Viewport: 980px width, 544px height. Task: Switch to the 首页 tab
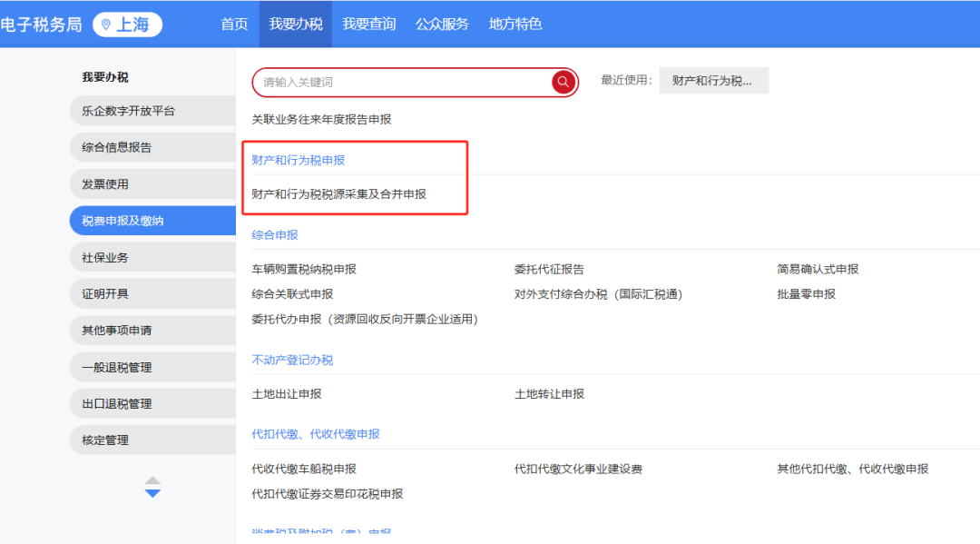click(x=234, y=25)
